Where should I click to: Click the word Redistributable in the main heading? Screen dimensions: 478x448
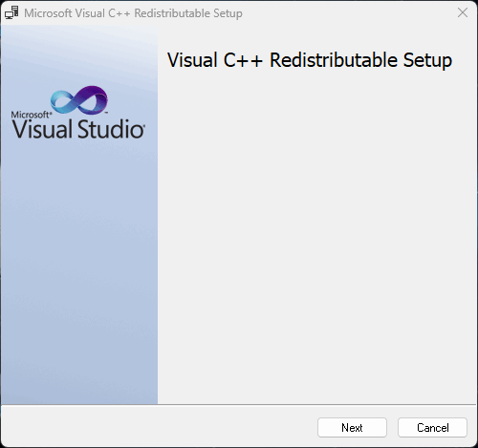pos(334,59)
